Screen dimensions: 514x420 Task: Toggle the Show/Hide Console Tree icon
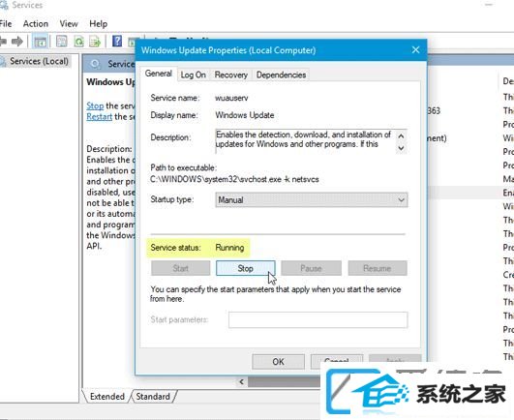[x=41, y=42]
